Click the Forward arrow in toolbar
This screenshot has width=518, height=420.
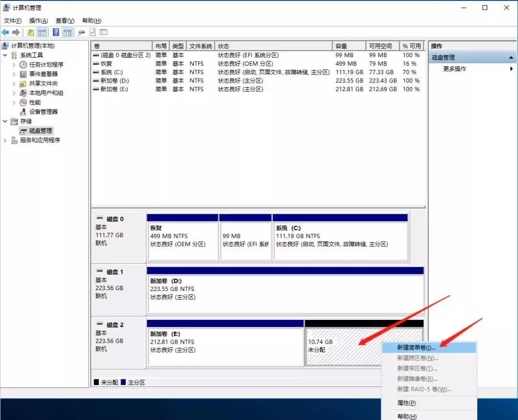tap(16, 32)
